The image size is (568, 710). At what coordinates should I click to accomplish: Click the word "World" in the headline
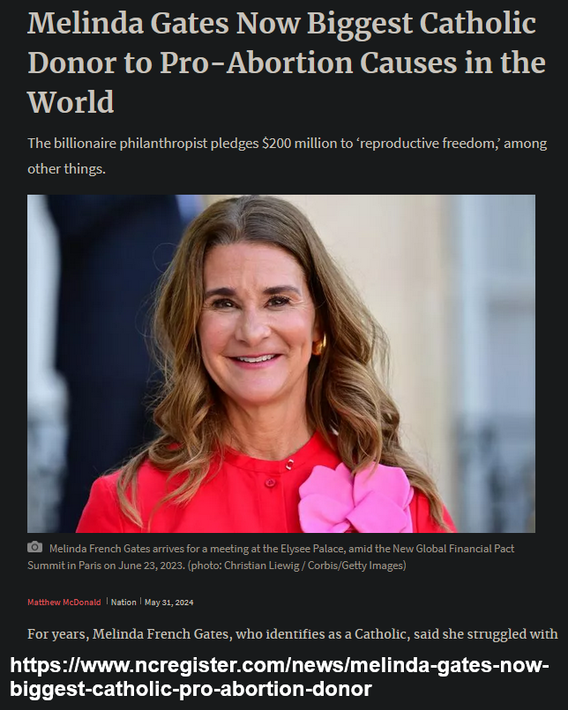pyautogui.click(x=71, y=101)
